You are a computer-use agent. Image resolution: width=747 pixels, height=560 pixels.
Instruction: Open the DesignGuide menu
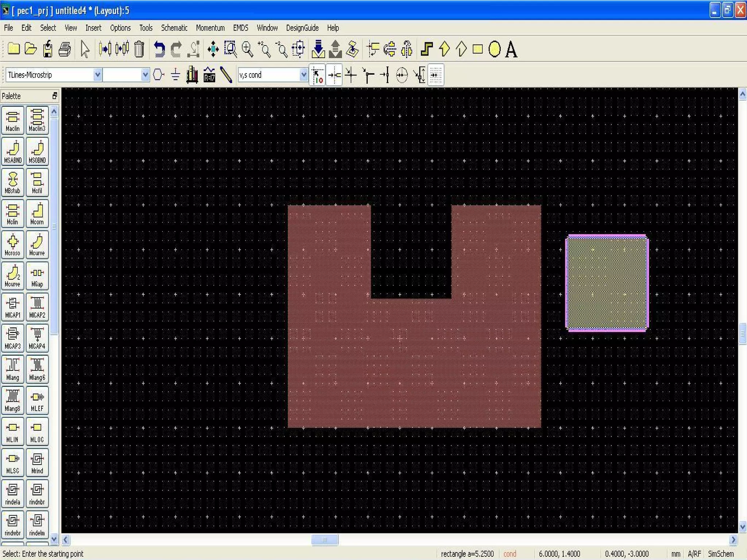click(302, 28)
